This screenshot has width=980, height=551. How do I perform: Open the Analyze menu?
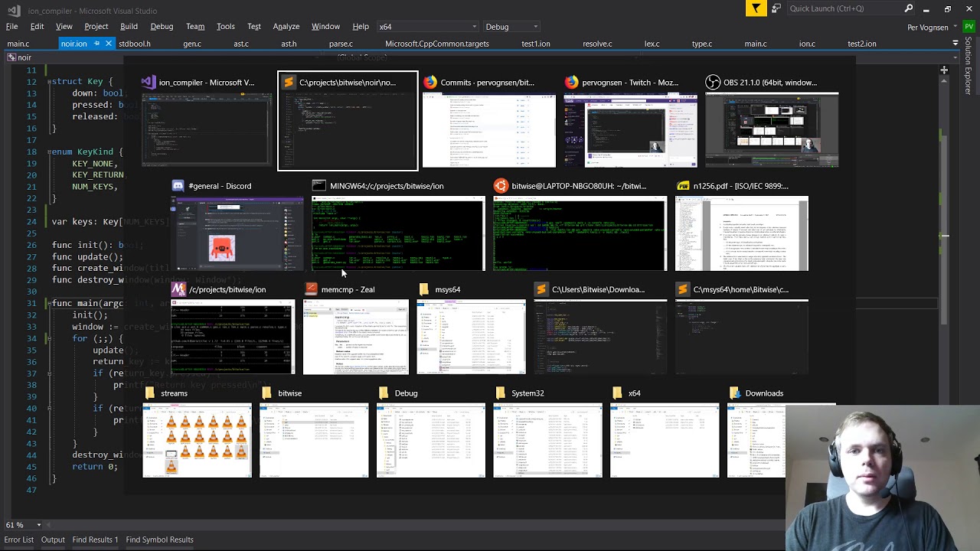click(x=286, y=27)
